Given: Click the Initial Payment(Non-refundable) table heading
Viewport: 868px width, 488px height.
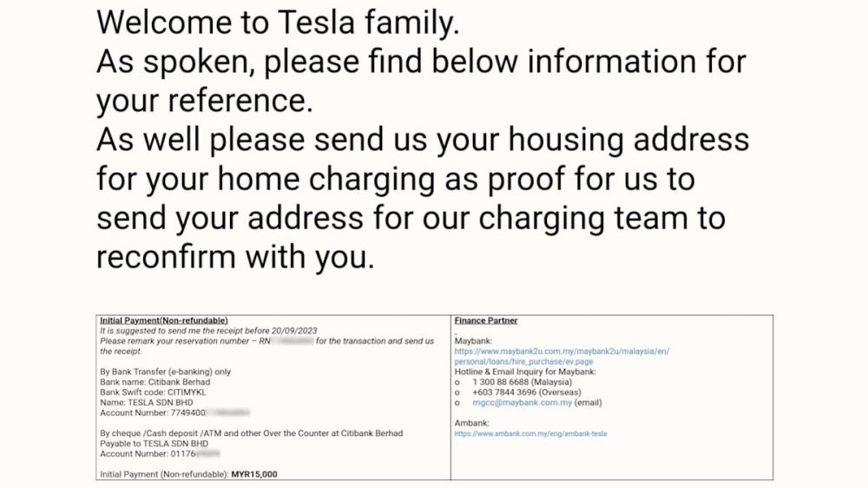Looking at the screenshot, I should pyautogui.click(x=164, y=320).
